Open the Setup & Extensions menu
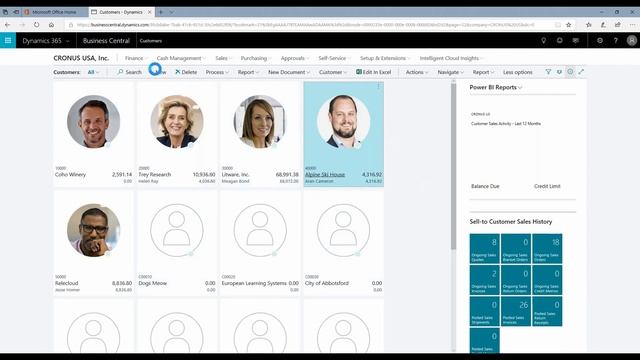The height and width of the screenshot is (360, 640). [385, 58]
